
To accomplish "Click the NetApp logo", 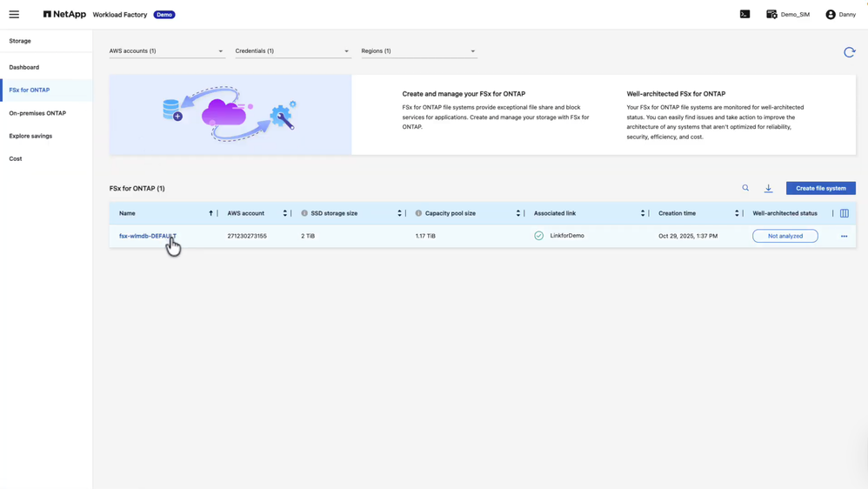I will [x=64, y=15].
